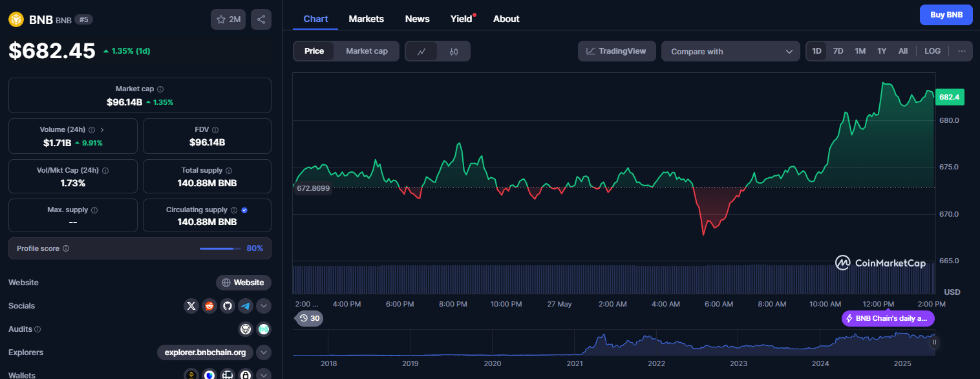Screen dimensions: 980x379
Task: Click the Buy BNB button
Action: pyautogui.click(x=946, y=15)
